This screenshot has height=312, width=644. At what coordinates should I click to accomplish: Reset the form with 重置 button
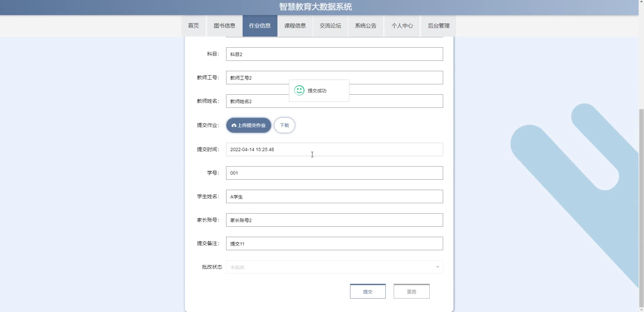[412, 292]
